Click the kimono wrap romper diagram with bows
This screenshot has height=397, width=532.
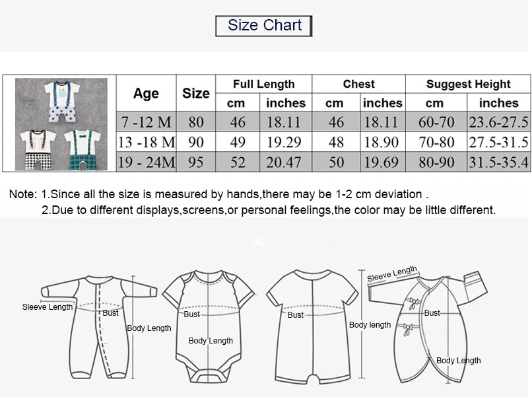[x=428, y=327]
